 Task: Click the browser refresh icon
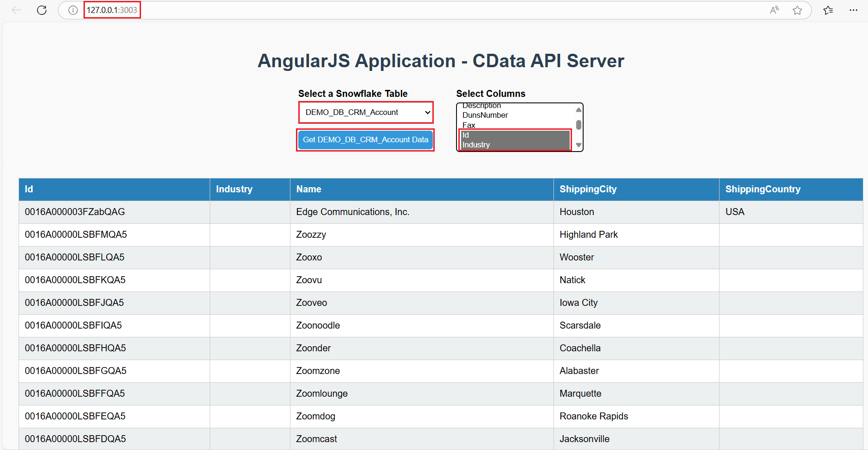(x=42, y=10)
